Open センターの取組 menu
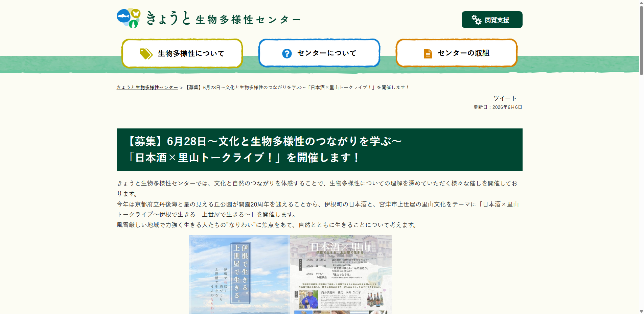This screenshot has width=644, height=314. [457, 53]
